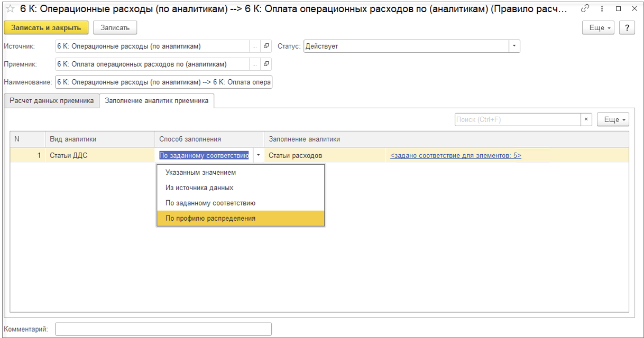Switch to Расчет данных приемника tab
Image resolution: width=644 pixels, height=338 pixels.
(52, 100)
